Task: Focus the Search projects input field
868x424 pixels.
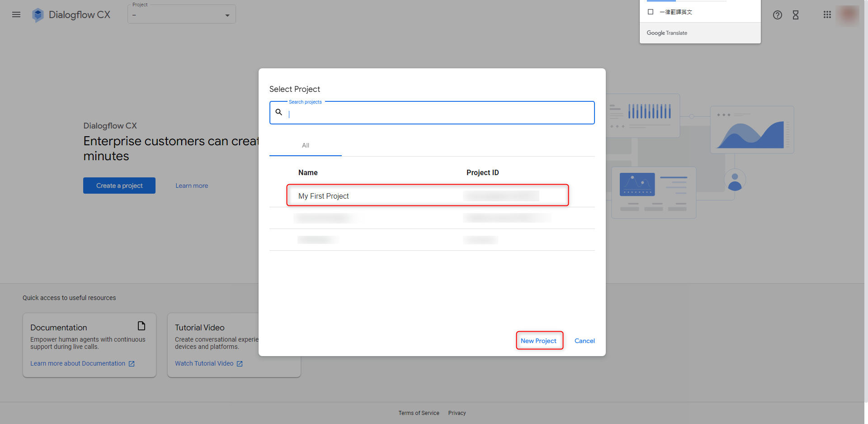Action: pyautogui.click(x=432, y=113)
